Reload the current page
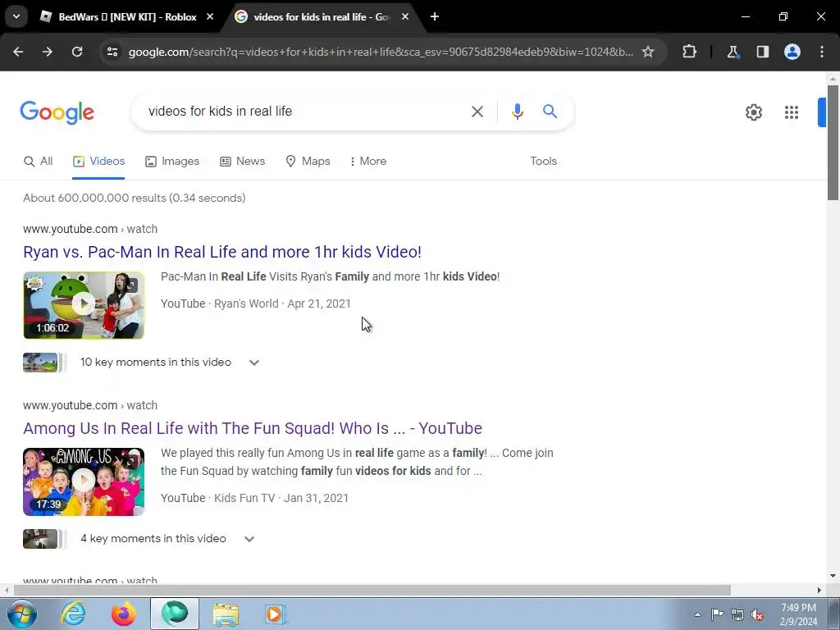Image resolution: width=840 pixels, height=630 pixels. (x=77, y=52)
